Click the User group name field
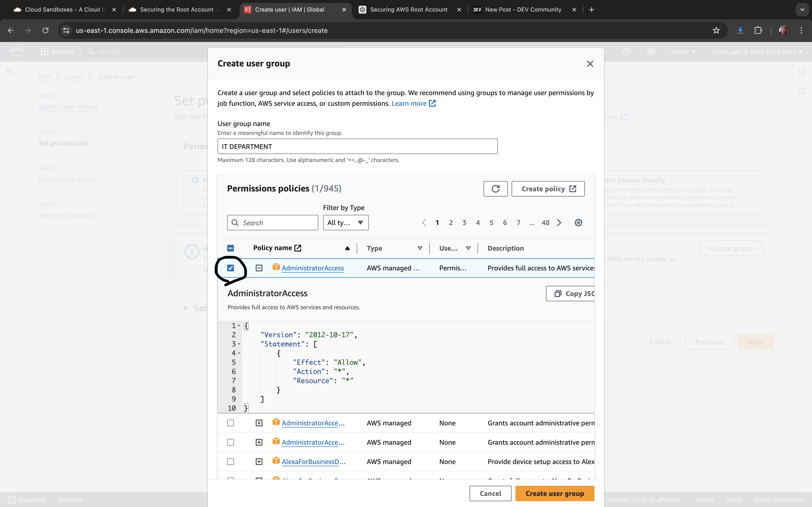 [357, 147]
